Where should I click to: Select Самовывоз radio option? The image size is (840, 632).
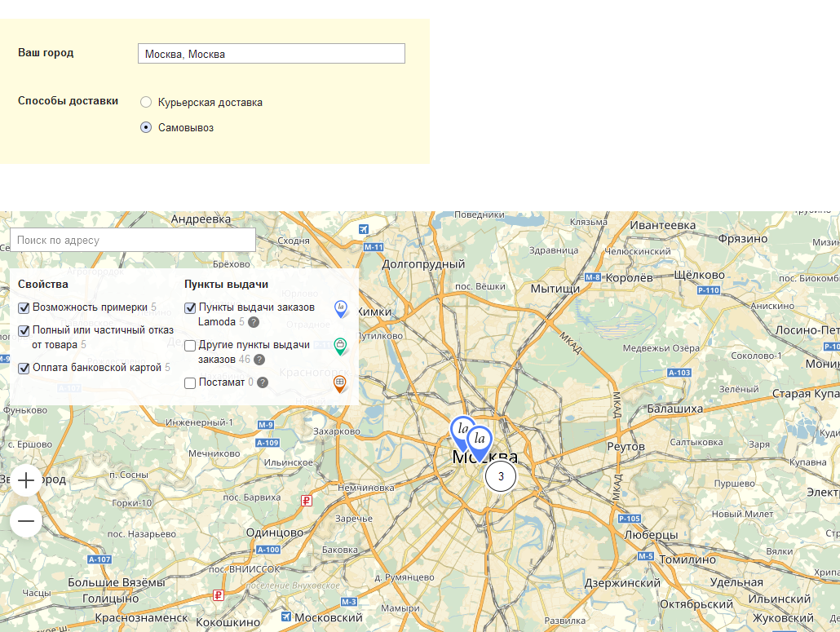click(146, 127)
